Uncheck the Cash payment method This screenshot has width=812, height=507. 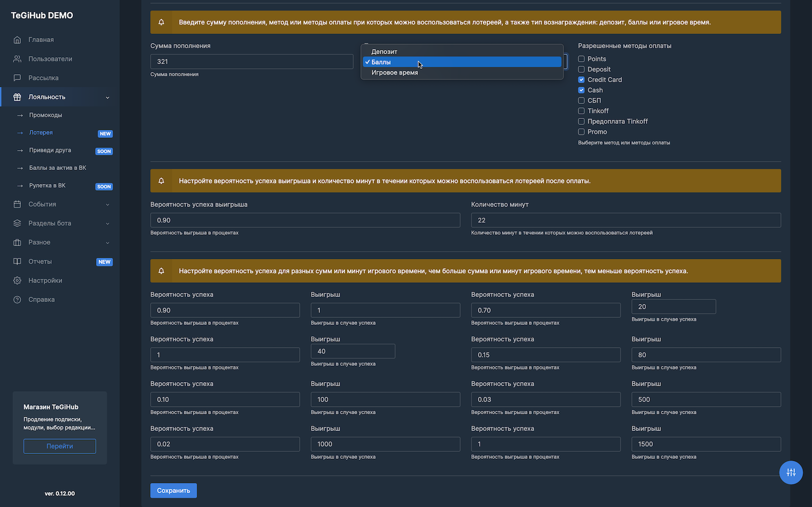(x=581, y=90)
